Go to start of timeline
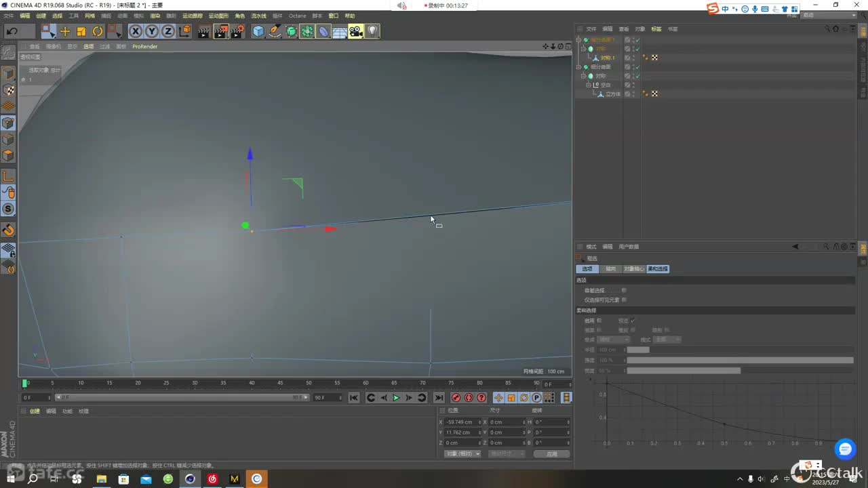 point(354,398)
